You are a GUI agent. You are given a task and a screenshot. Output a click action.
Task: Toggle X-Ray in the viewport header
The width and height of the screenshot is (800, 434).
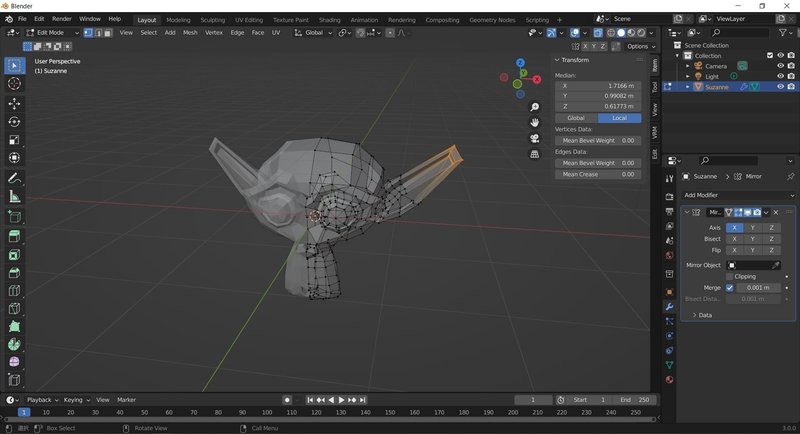tap(597, 33)
